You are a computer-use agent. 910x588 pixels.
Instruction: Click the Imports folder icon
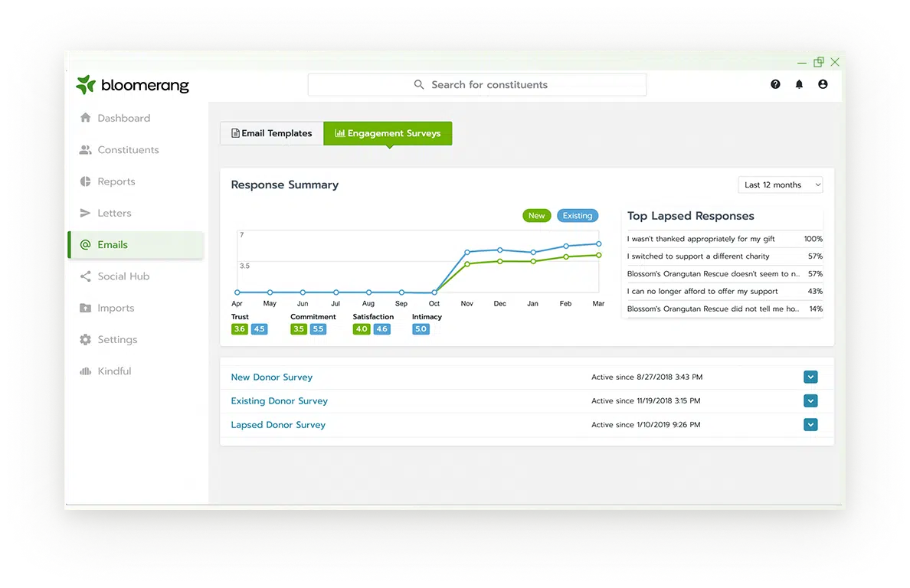85,308
